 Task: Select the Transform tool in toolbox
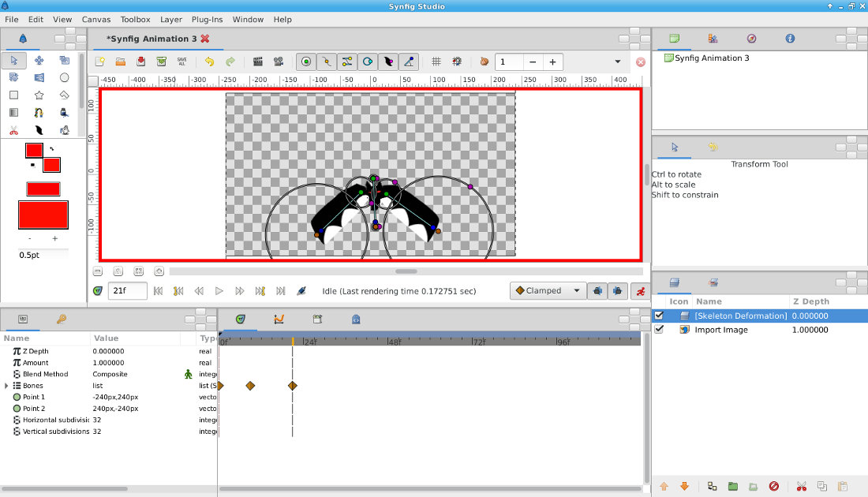pyautogui.click(x=14, y=60)
